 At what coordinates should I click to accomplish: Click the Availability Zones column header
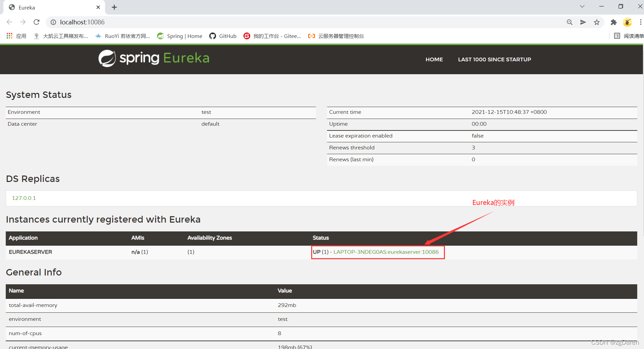pos(210,238)
